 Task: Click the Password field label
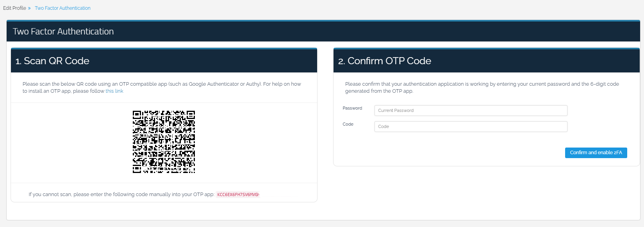[x=352, y=108]
